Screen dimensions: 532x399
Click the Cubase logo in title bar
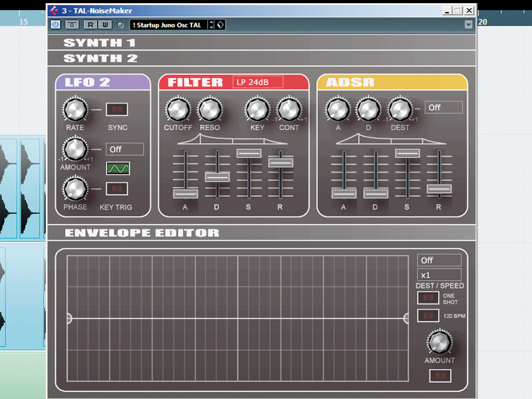tap(54, 11)
